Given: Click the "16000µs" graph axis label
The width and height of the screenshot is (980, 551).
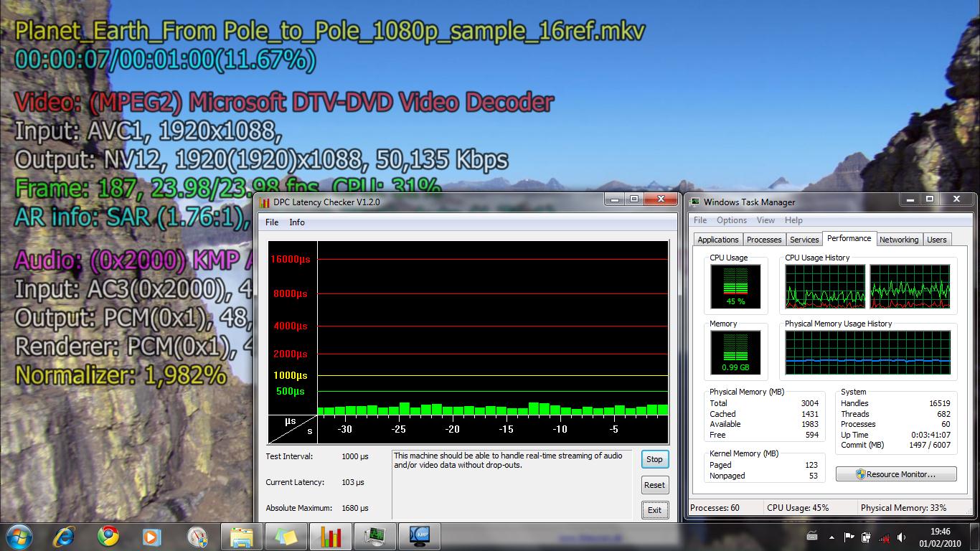Looking at the screenshot, I should click(290, 260).
